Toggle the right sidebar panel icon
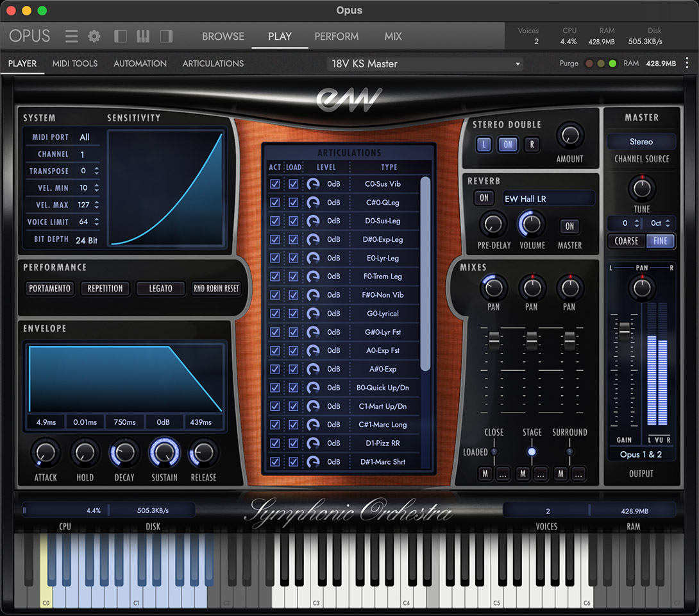The image size is (699, 616). pyautogui.click(x=166, y=37)
